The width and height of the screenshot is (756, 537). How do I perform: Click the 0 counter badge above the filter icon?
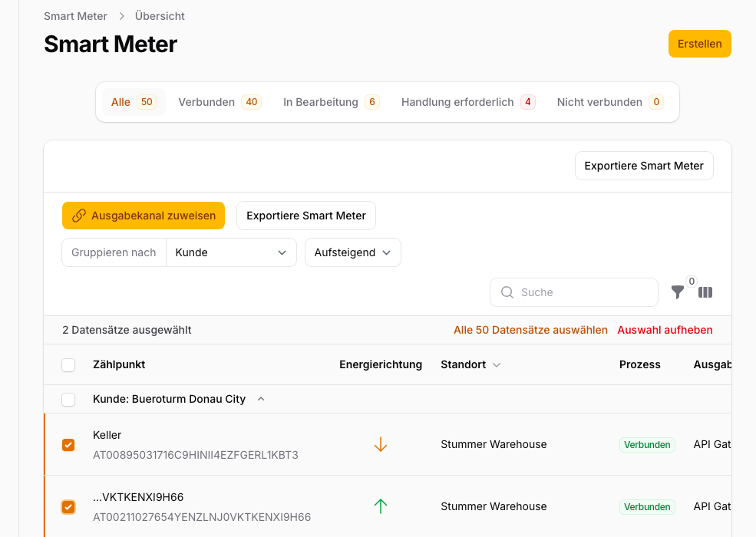[x=692, y=282]
